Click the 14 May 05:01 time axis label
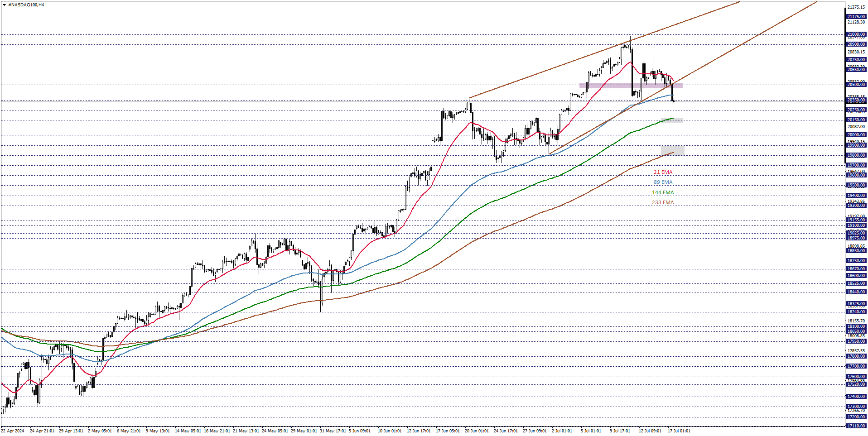The image size is (868, 436). pyautogui.click(x=188, y=431)
